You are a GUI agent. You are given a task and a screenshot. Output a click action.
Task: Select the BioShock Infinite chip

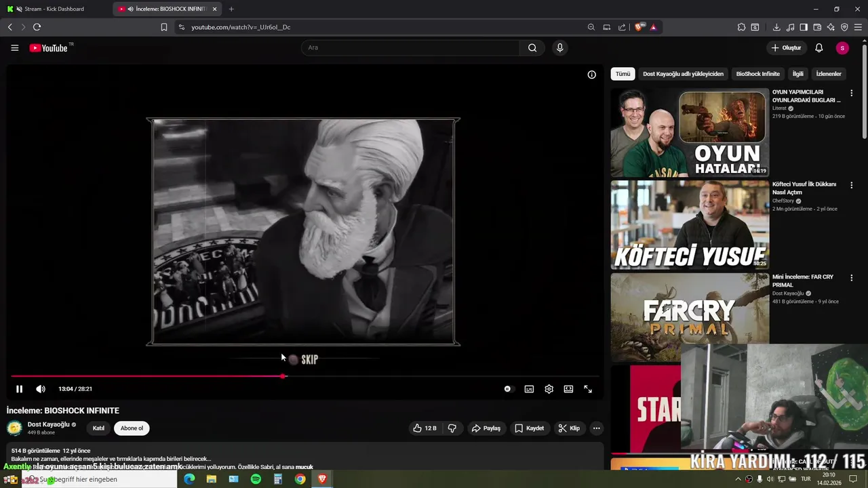[757, 74]
